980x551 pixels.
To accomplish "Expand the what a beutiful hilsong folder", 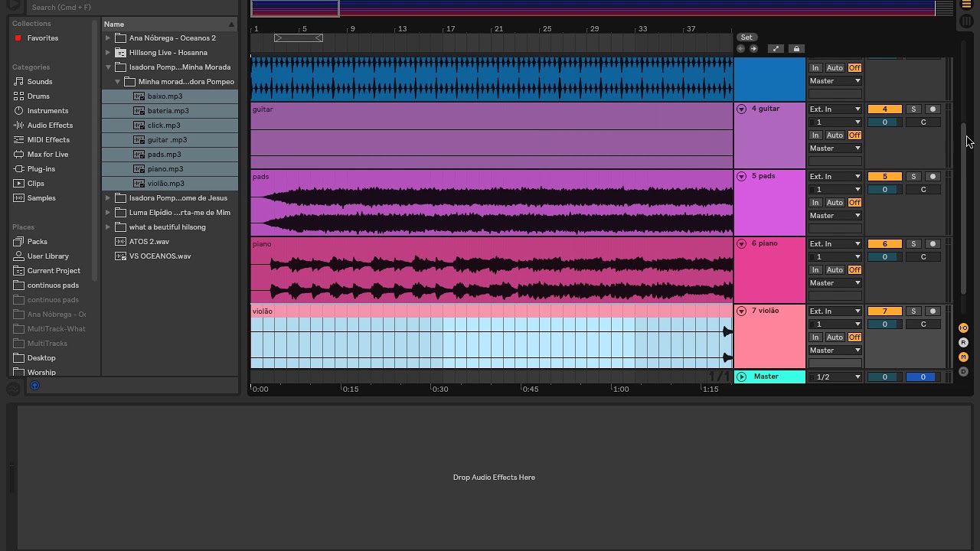I will click(108, 227).
